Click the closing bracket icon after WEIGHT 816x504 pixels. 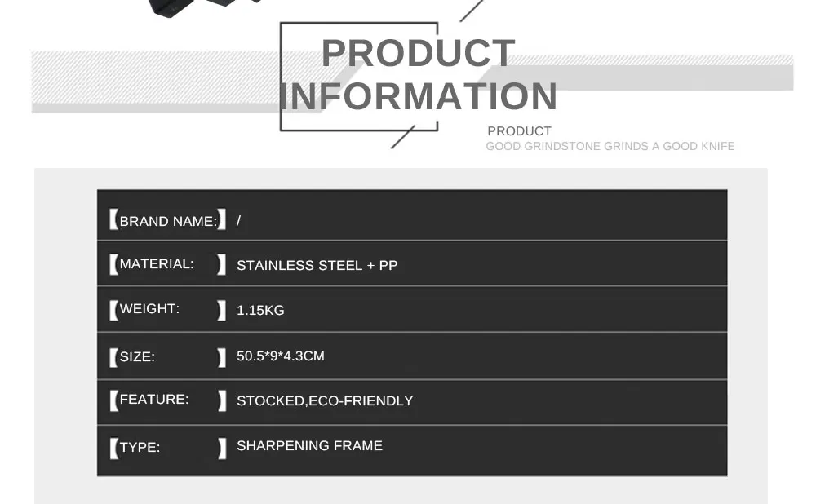pyautogui.click(x=222, y=310)
